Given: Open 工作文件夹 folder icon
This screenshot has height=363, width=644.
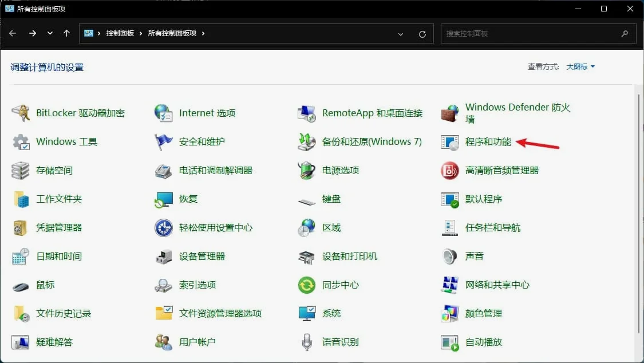Looking at the screenshot, I should tap(21, 199).
